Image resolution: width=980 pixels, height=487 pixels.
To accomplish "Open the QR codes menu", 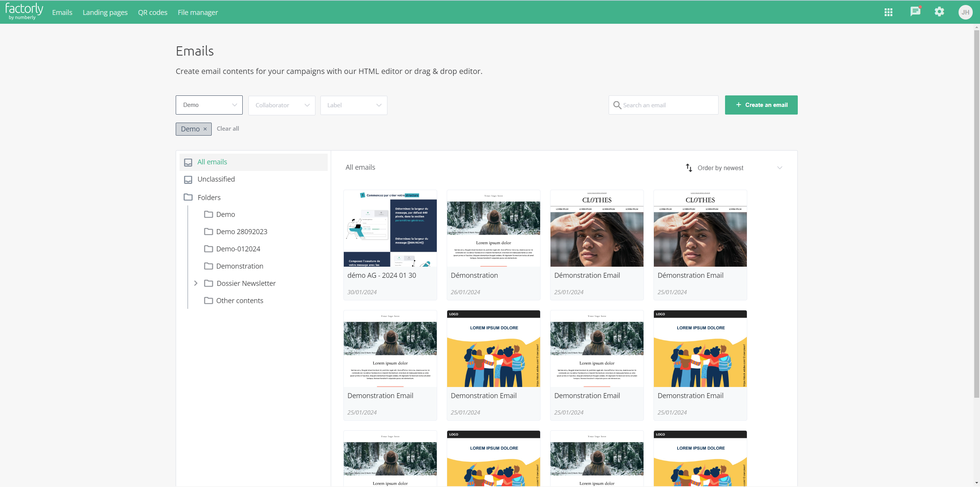I will (x=153, y=12).
